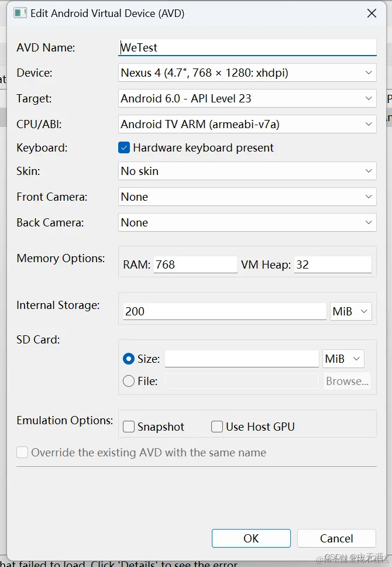Click the VM Heap input field
The image size is (392, 567).
332,264
